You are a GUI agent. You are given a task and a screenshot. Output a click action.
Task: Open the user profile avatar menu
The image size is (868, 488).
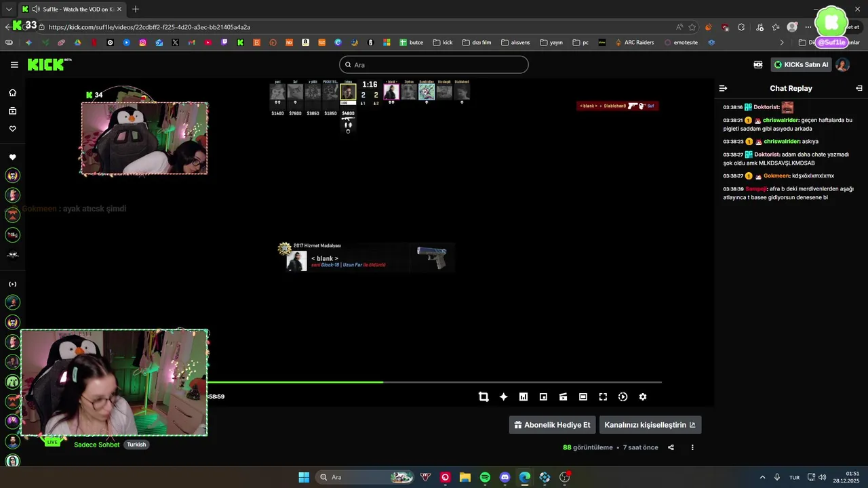[x=842, y=64]
